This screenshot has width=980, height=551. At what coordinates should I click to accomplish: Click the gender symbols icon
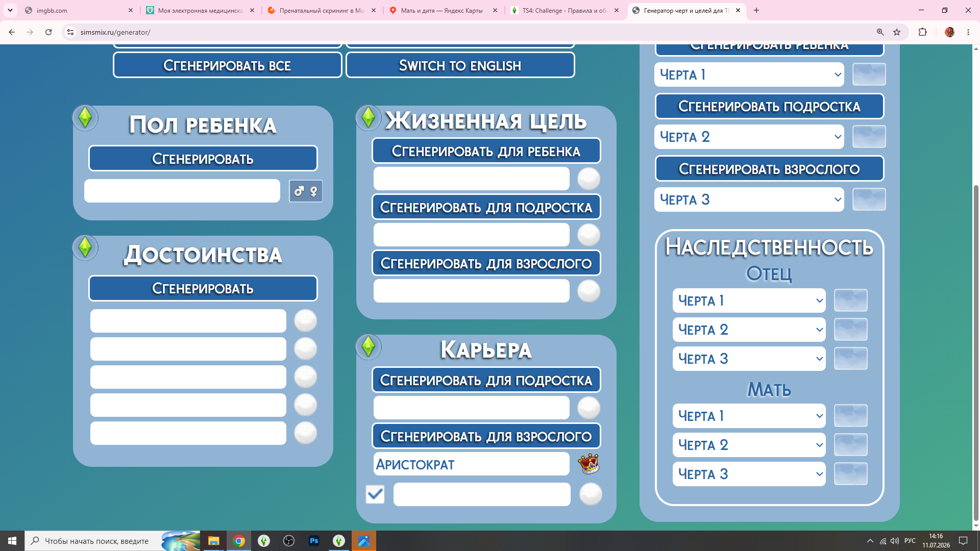[x=306, y=191]
